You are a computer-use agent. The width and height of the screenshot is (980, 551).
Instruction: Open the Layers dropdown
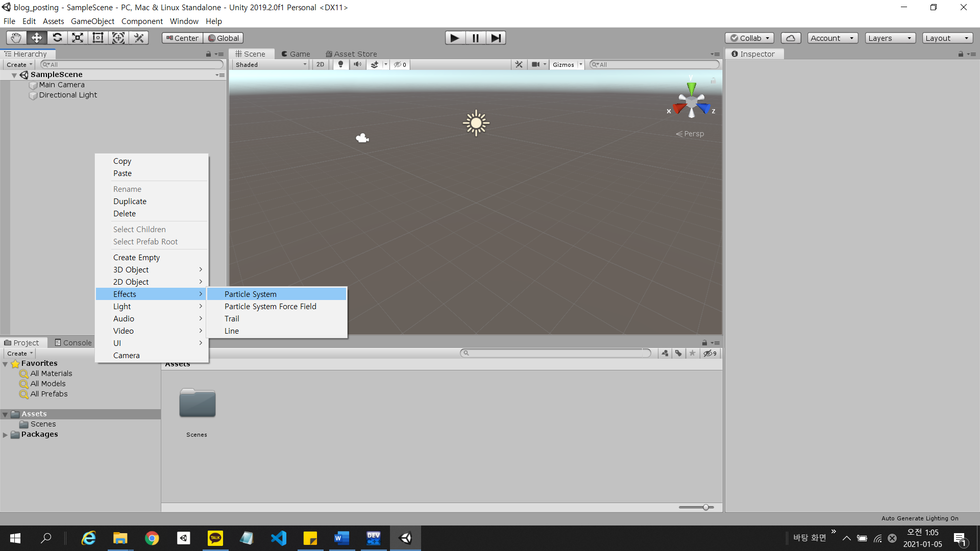tap(889, 38)
